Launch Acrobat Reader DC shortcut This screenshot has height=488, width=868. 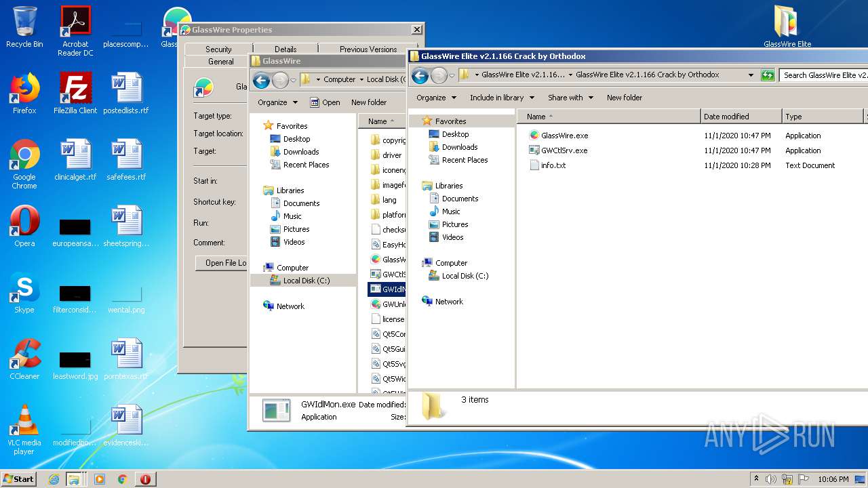tap(75, 30)
